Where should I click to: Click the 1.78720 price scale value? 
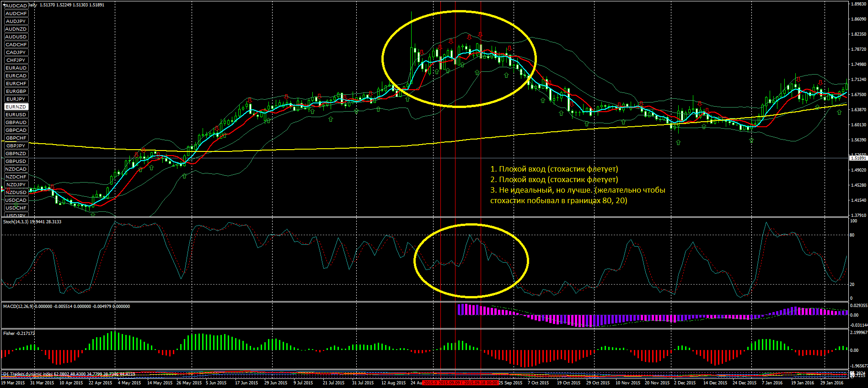(x=858, y=49)
